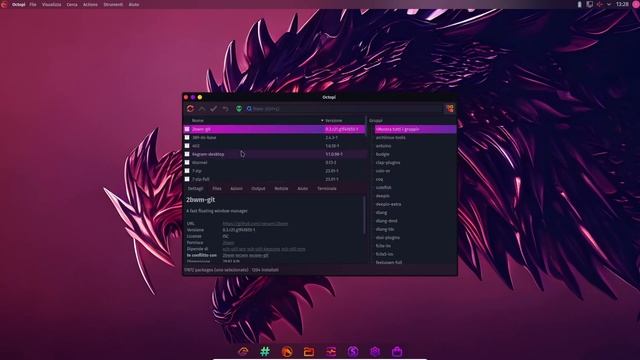This screenshot has height=360, width=640.
Task: Select the archlinux-tools group
Action: coord(391,138)
